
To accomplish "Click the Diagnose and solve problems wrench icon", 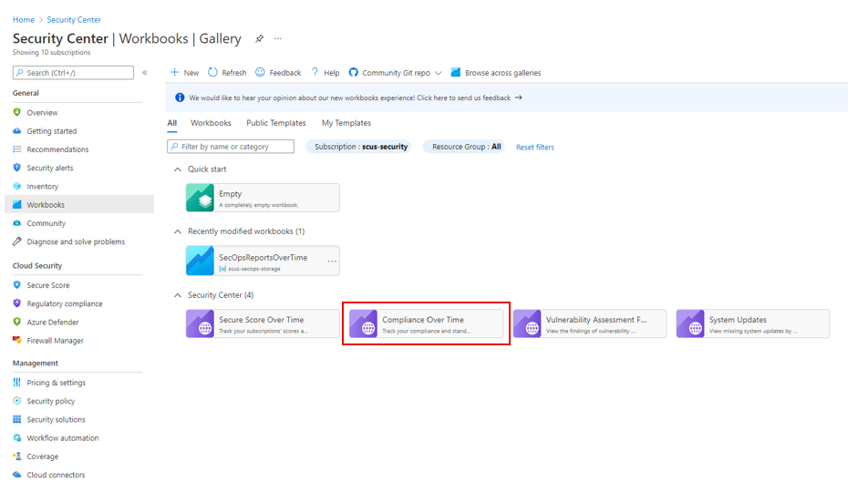I will click(x=17, y=241).
